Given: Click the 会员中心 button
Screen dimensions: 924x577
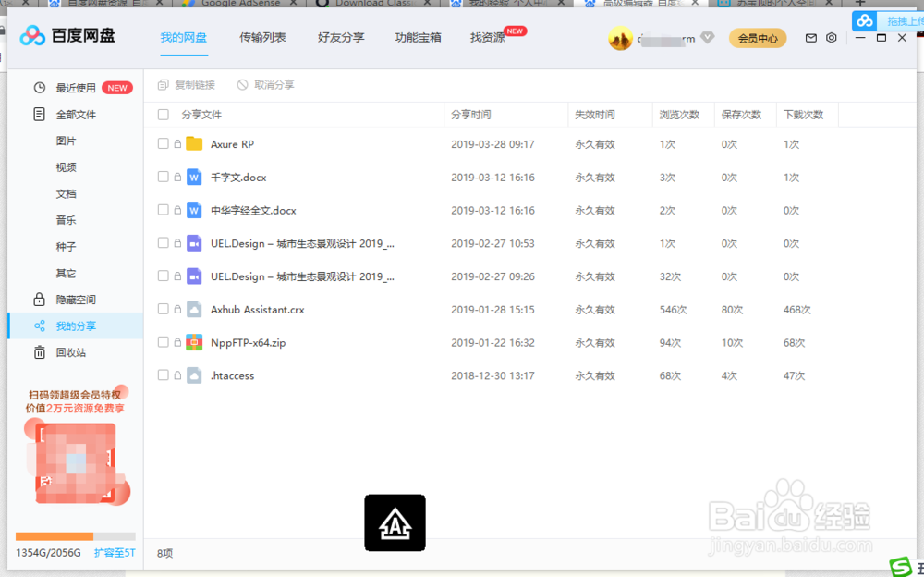Looking at the screenshot, I should click(758, 38).
